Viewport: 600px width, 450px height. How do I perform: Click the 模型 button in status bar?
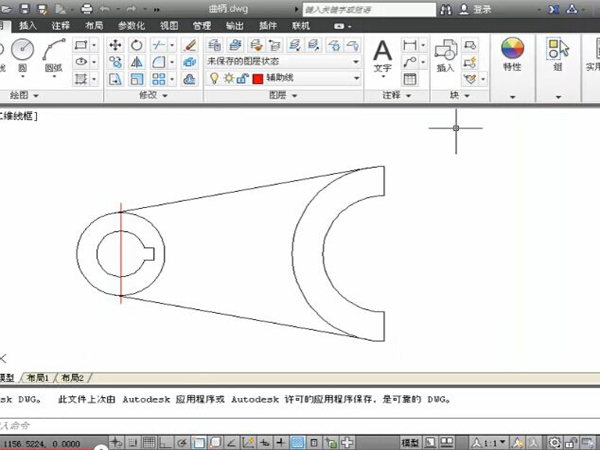410,442
